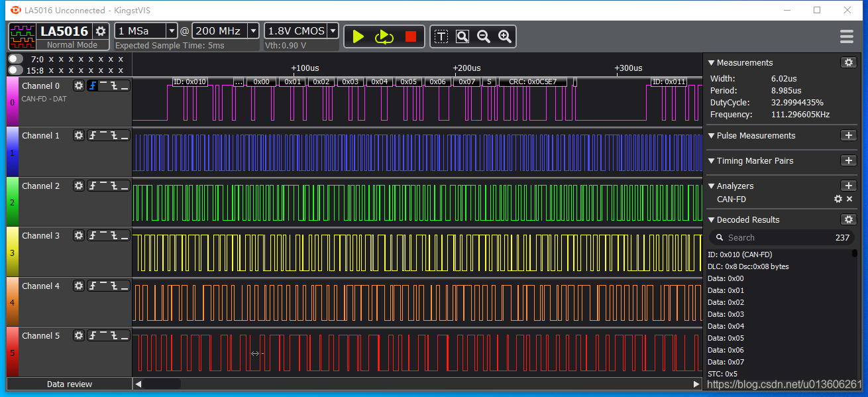This screenshot has width=868, height=397.
Task: Stop capture with the red square button
Action: [x=411, y=36]
